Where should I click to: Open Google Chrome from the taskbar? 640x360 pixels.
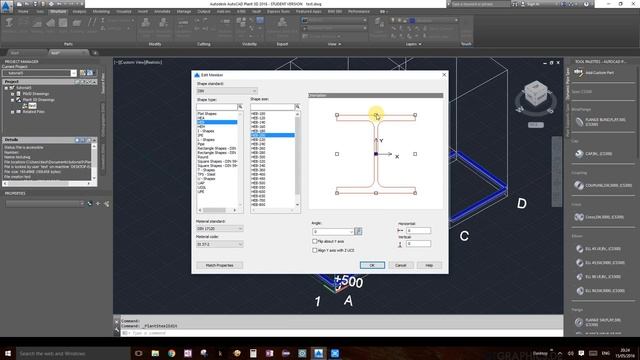171,353
